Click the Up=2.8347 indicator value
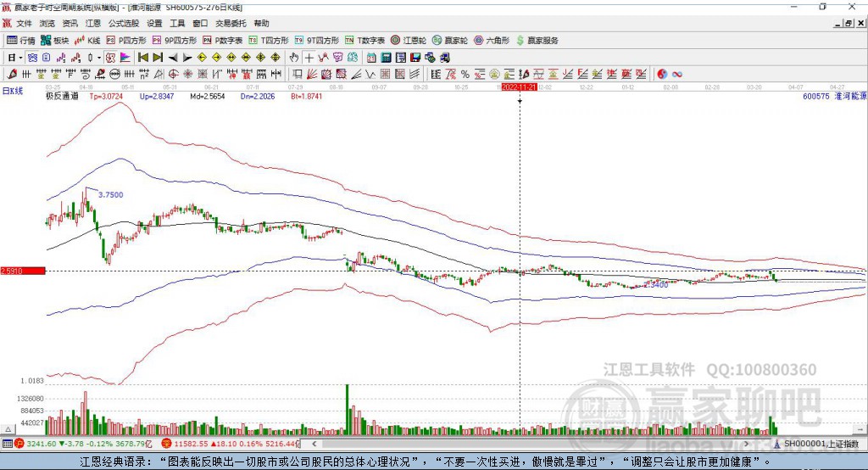The image size is (868, 470). click(x=157, y=96)
